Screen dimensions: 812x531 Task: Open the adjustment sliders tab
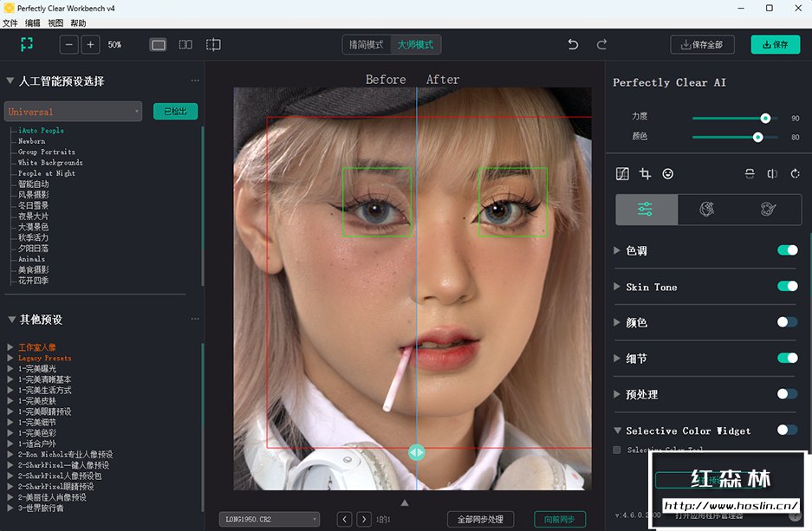click(x=646, y=210)
